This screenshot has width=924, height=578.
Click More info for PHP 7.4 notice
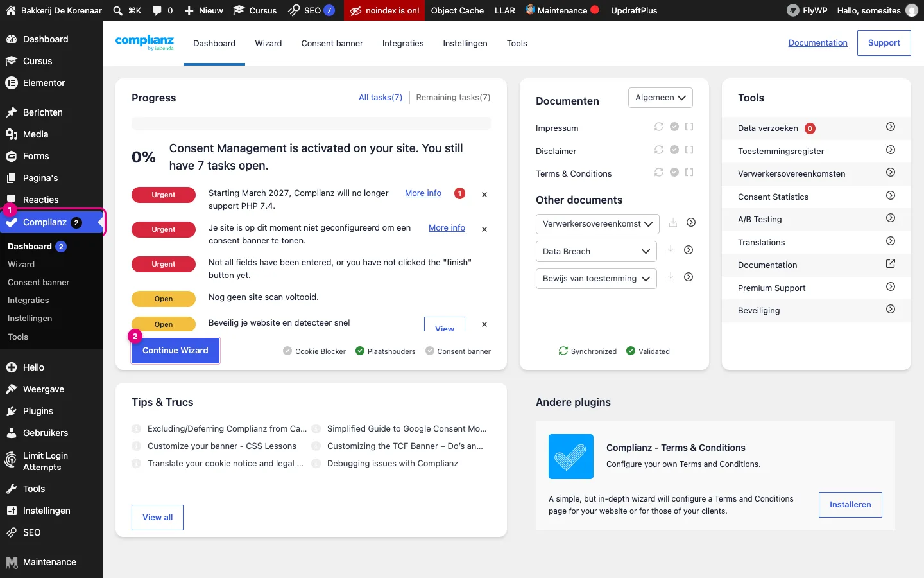pyautogui.click(x=423, y=193)
